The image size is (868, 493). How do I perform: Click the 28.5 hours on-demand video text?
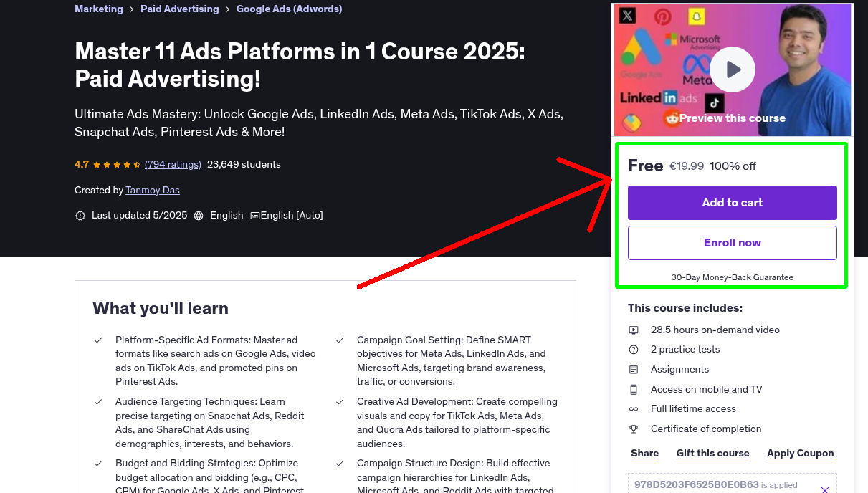715,330
